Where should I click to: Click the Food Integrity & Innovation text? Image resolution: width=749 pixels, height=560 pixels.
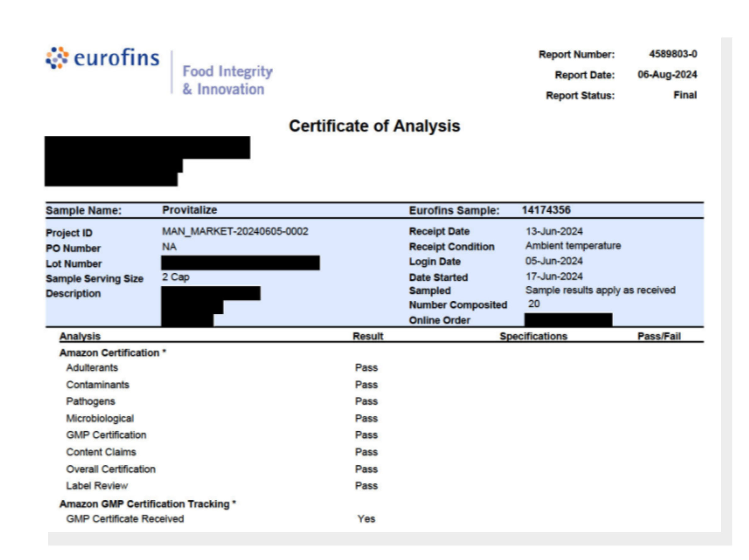[x=227, y=80]
